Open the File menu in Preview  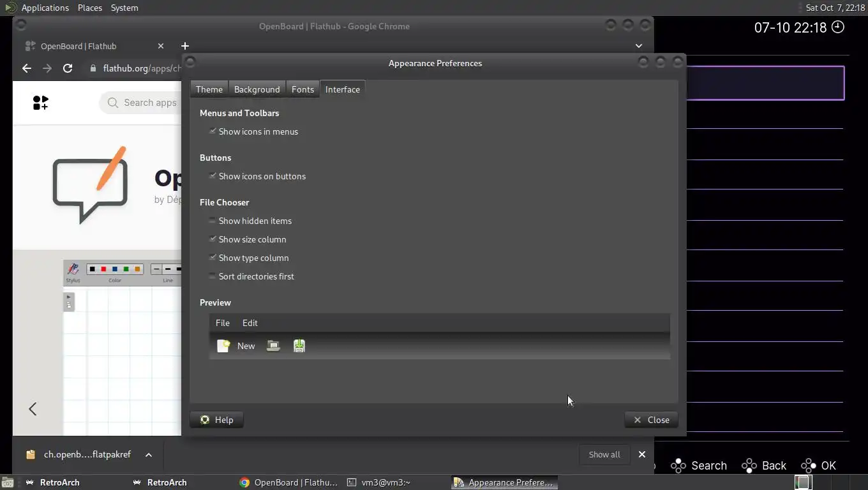223,323
